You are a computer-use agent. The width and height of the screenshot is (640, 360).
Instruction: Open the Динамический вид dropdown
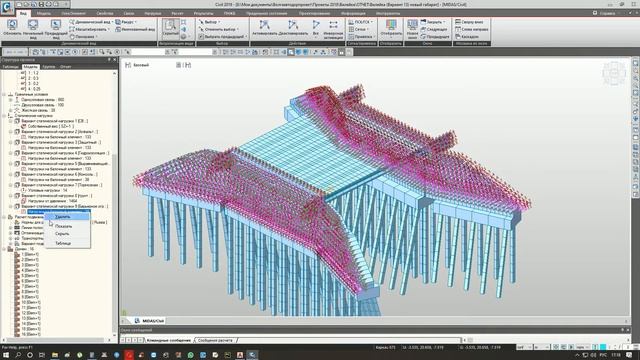pyautogui.click(x=91, y=22)
